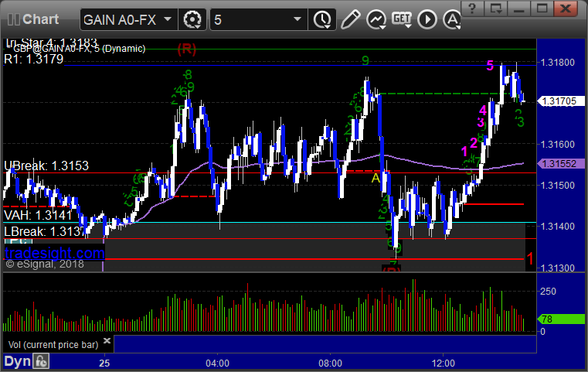This screenshot has width=588, height=372.
Task: Click the 1.31400 price axis label
Action: (x=558, y=226)
